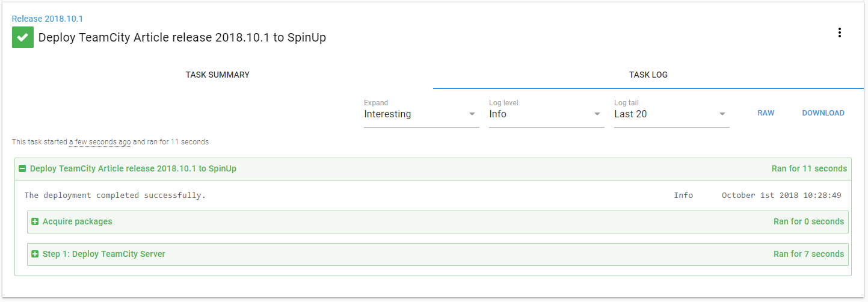Image resolution: width=868 pixels, height=302 pixels.
Task: Open the Release 2018.10.1 link
Action: pyautogui.click(x=48, y=19)
